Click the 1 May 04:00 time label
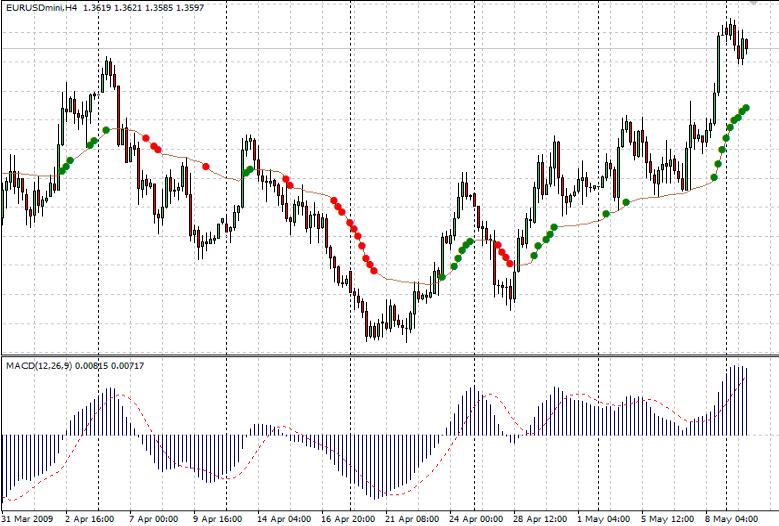779x526 pixels. tap(604, 519)
